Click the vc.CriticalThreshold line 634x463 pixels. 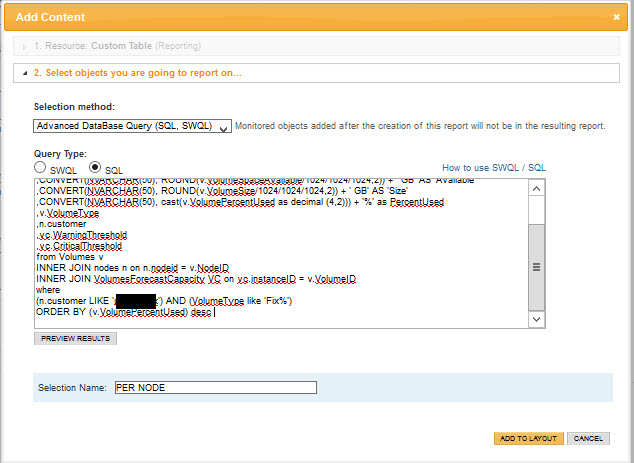click(79, 246)
